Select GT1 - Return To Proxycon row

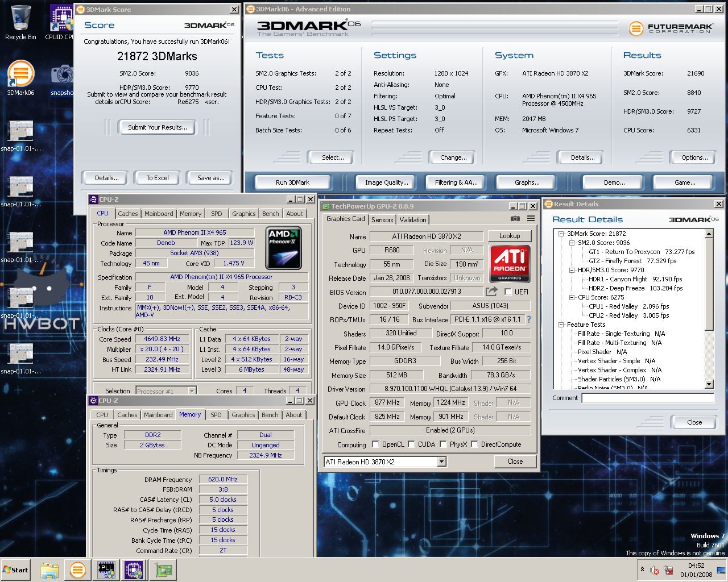pos(642,252)
